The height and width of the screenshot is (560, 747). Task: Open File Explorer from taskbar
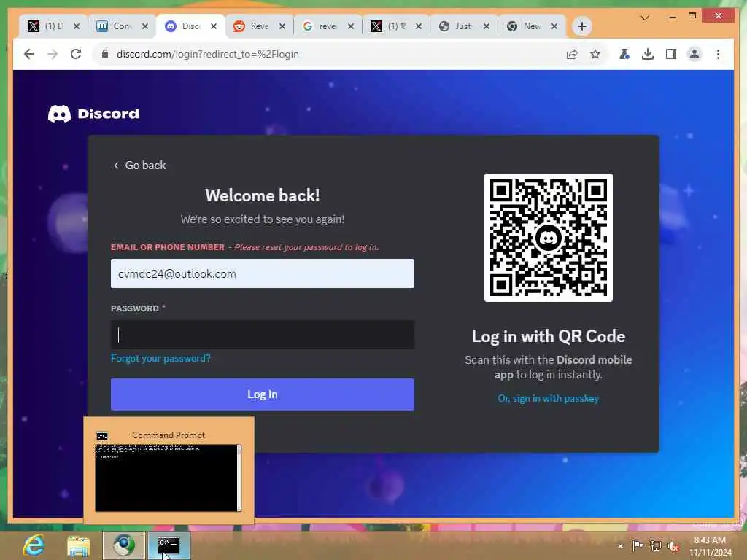pyautogui.click(x=79, y=545)
